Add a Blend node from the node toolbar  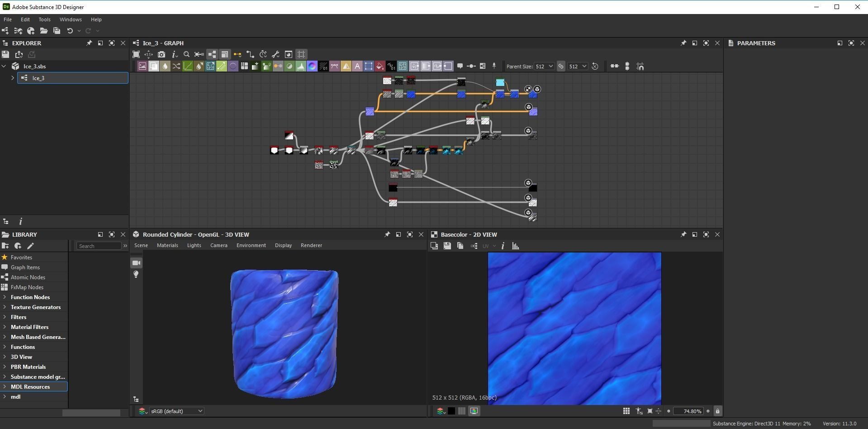point(154,66)
